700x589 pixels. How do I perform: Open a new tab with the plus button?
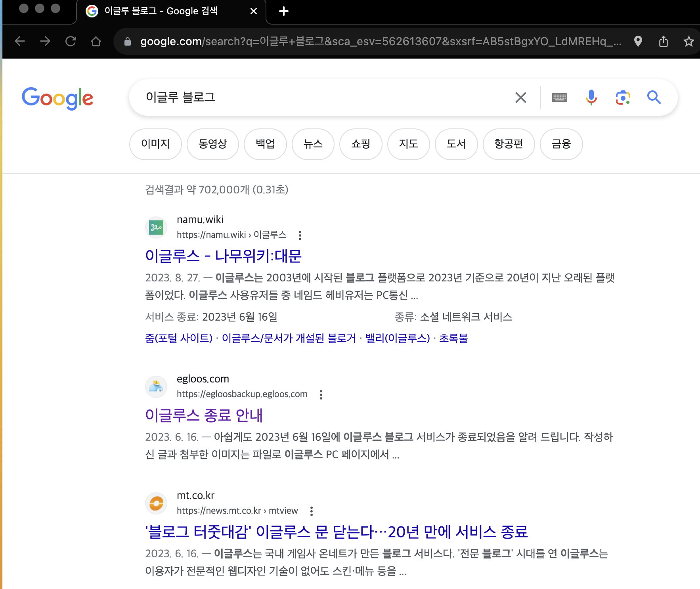(x=284, y=11)
